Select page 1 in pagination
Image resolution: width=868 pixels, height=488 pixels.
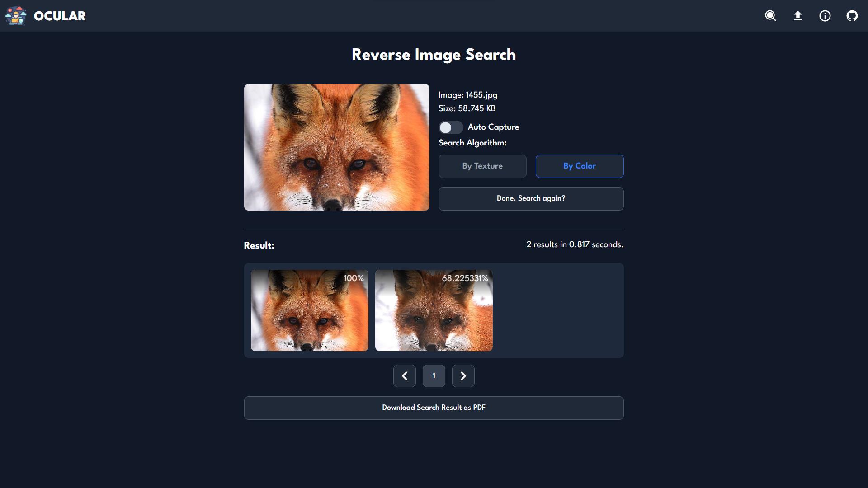tap(434, 376)
